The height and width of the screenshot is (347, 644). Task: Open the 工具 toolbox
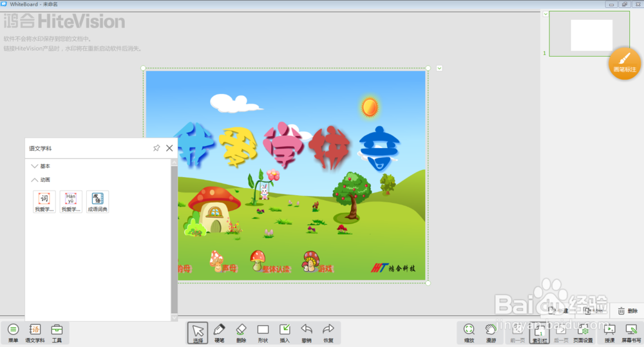57,333
